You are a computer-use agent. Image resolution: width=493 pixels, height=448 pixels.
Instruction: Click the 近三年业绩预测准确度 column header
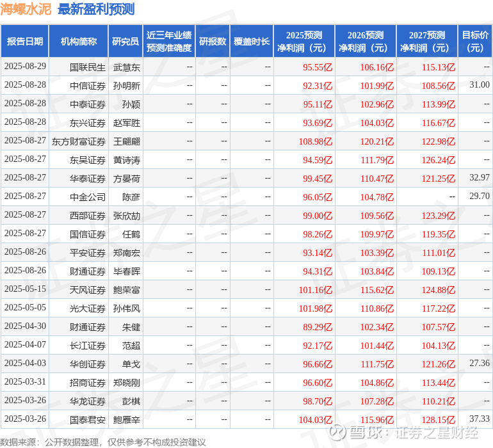(x=169, y=41)
